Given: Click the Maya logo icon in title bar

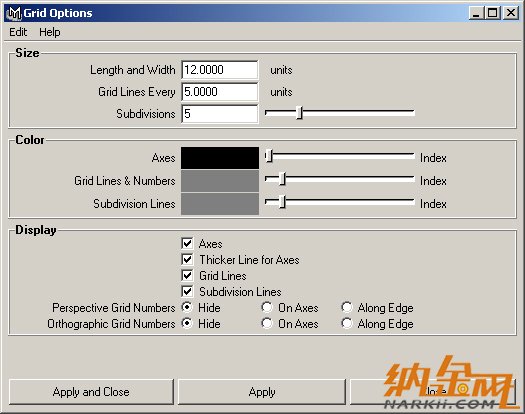Looking at the screenshot, I should (x=14, y=13).
